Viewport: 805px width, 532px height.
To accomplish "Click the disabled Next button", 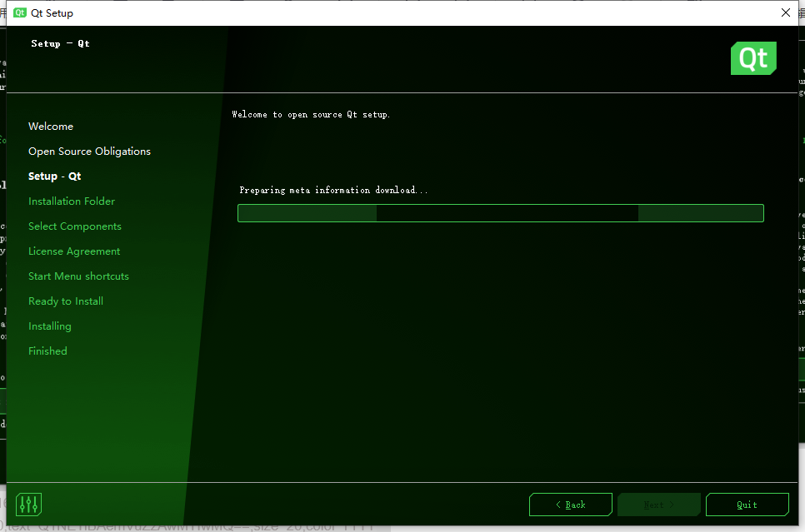I will point(658,504).
